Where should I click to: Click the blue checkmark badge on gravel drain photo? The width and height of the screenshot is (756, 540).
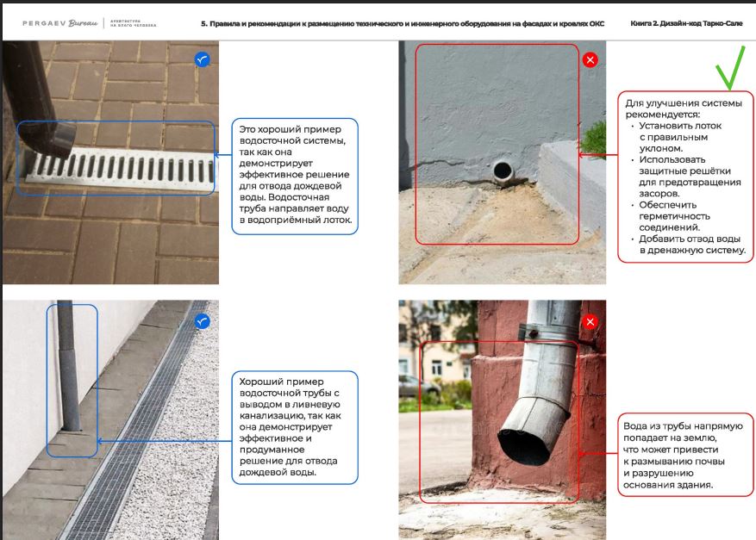pos(202,321)
